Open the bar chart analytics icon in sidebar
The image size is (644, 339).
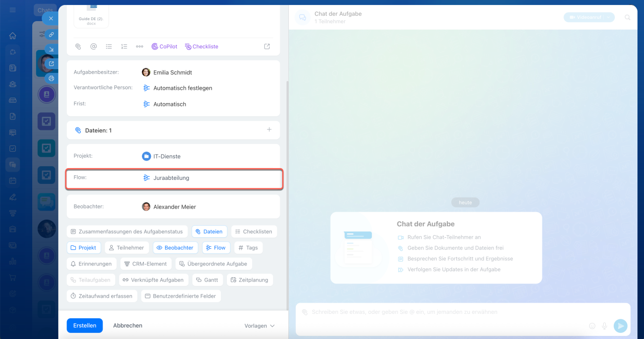point(13,261)
